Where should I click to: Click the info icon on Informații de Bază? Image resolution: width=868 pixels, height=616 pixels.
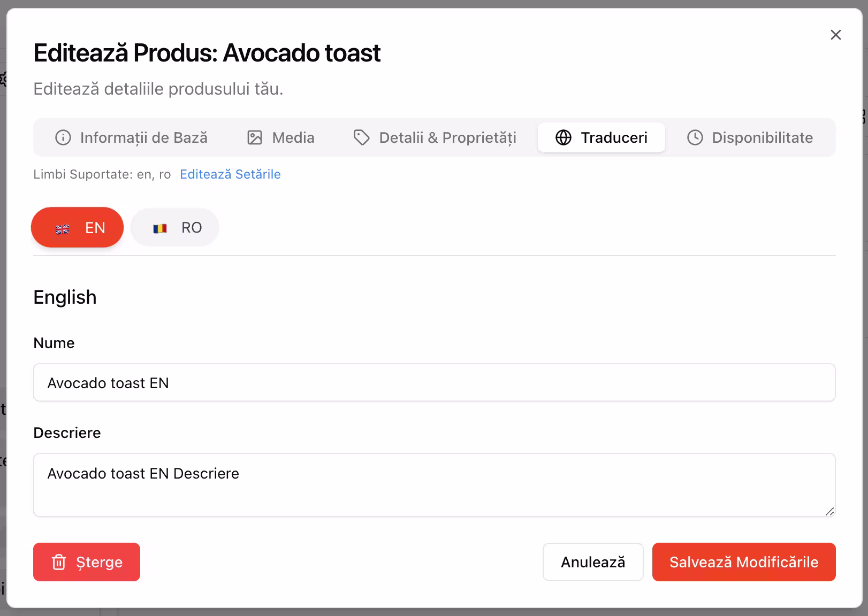click(63, 137)
